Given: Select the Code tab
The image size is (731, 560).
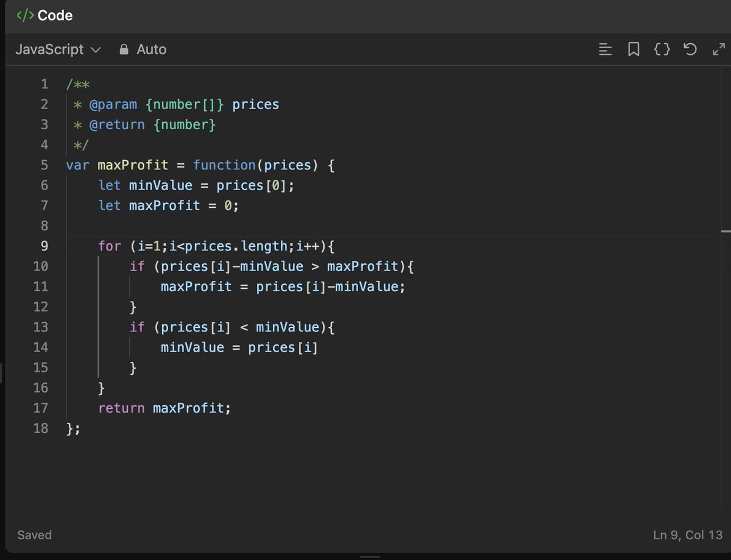Looking at the screenshot, I should [44, 15].
